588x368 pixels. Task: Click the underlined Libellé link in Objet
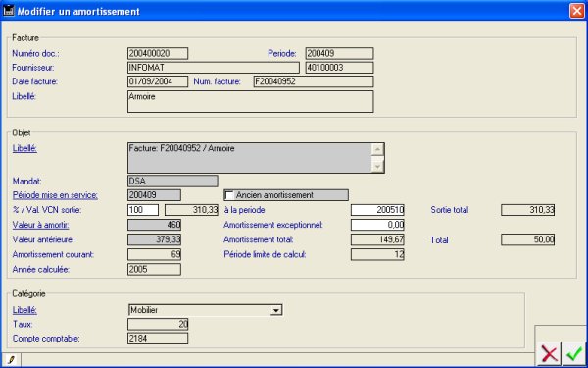[x=24, y=148]
